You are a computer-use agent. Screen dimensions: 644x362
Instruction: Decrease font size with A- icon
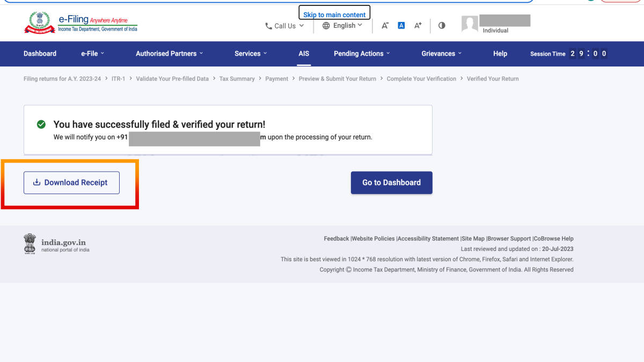385,25
